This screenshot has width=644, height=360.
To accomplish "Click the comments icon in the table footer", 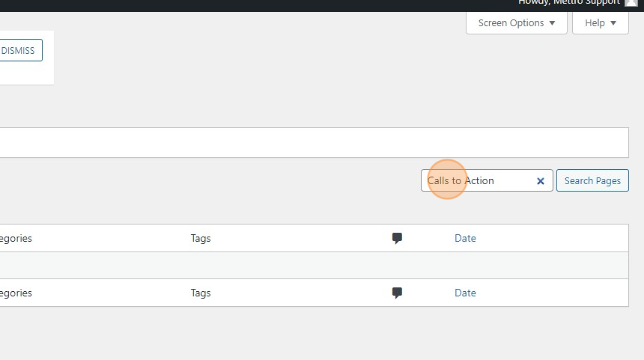I will [x=397, y=293].
